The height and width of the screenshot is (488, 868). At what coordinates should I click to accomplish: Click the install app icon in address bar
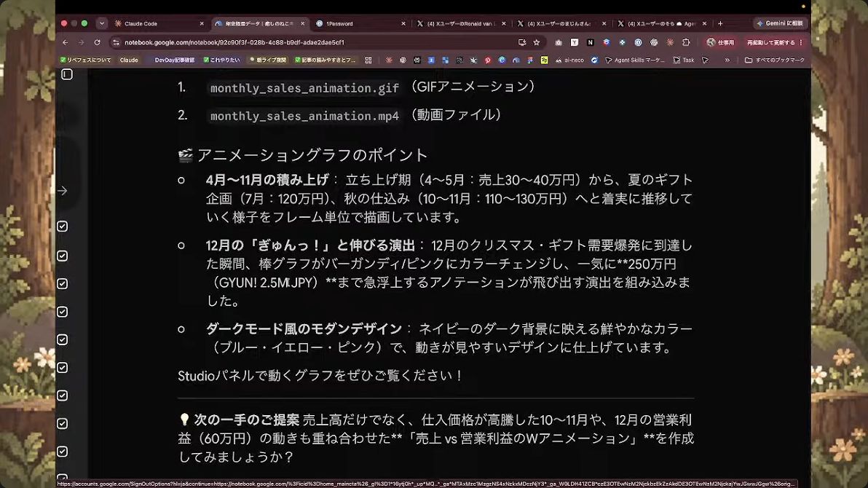[521, 42]
